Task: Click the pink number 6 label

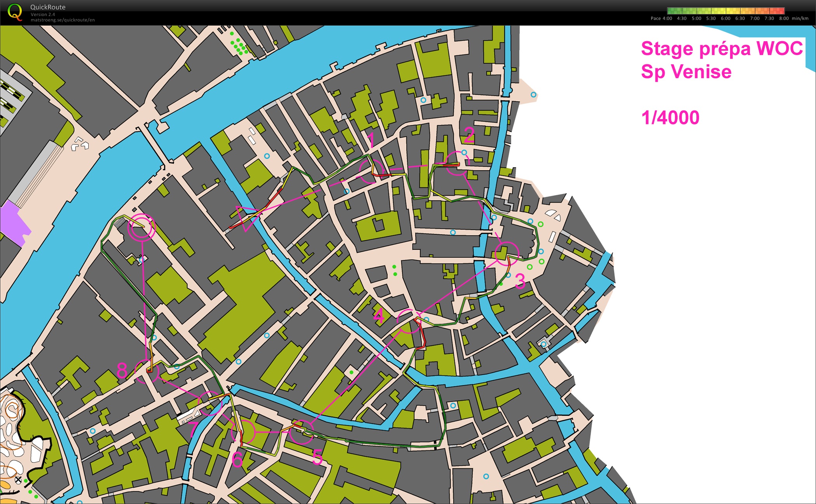Action: pyautogui.click(x=237, y=460)
